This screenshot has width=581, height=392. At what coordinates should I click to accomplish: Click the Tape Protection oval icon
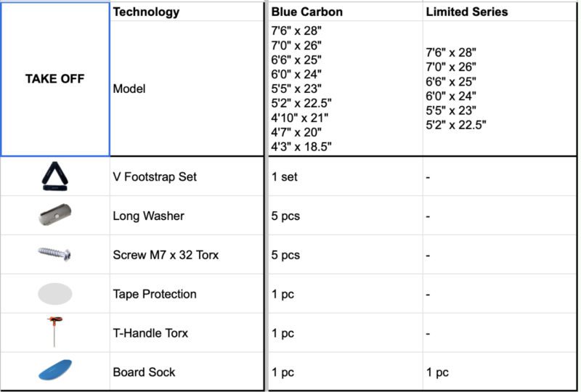pyautogui.click(x=54, y=294)
